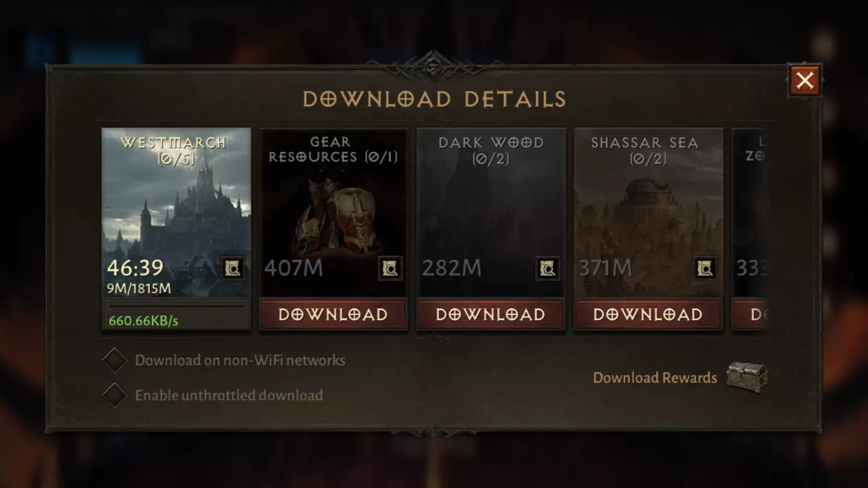Open the Download Rewards treasure chest
Screen dimensions: 868x488
coord(747,377)
